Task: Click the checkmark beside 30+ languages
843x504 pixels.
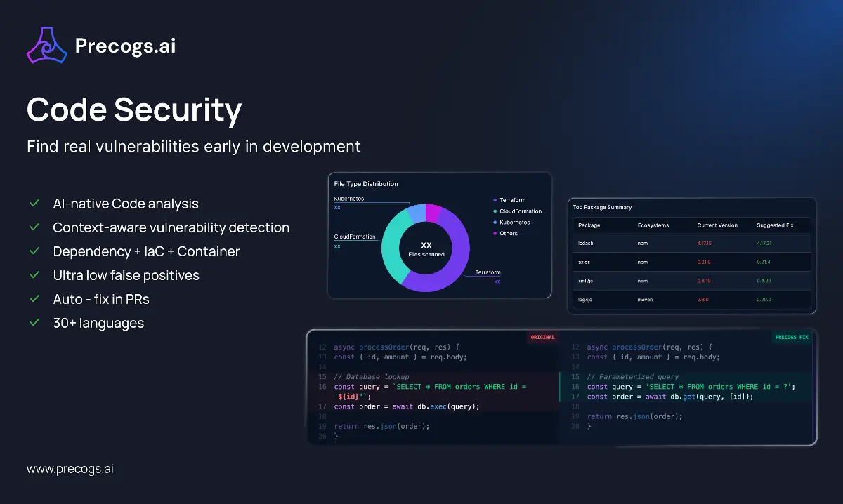Action: point(34,323)
